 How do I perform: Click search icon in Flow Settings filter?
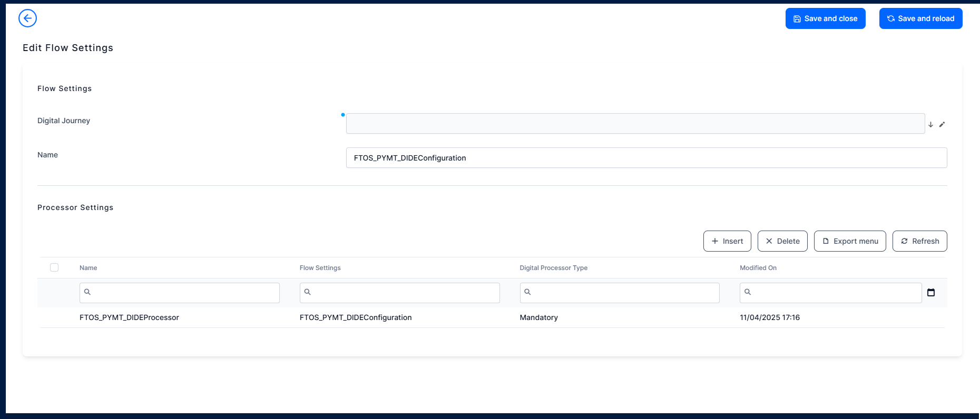[308, 292]
